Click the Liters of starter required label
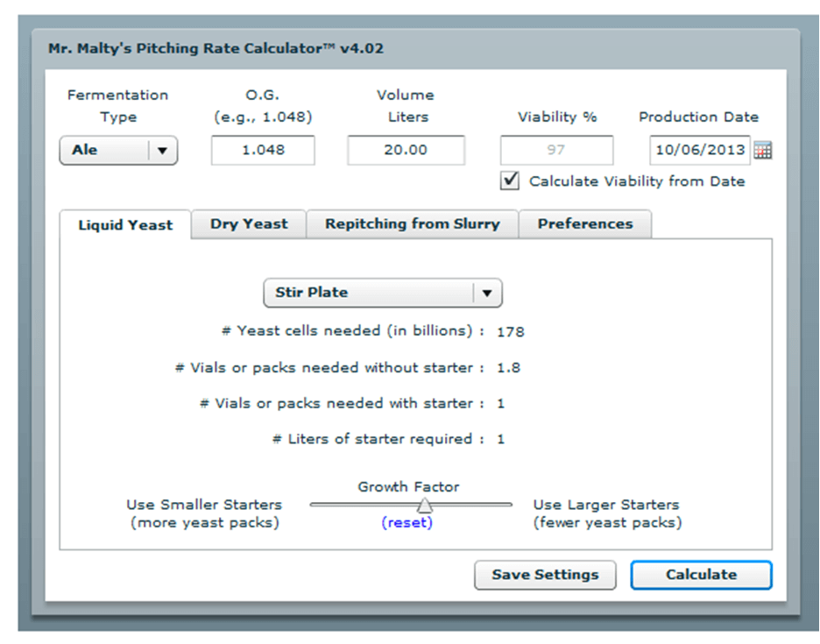This screenshot has width=820, height=644. (x=378, y=439)
